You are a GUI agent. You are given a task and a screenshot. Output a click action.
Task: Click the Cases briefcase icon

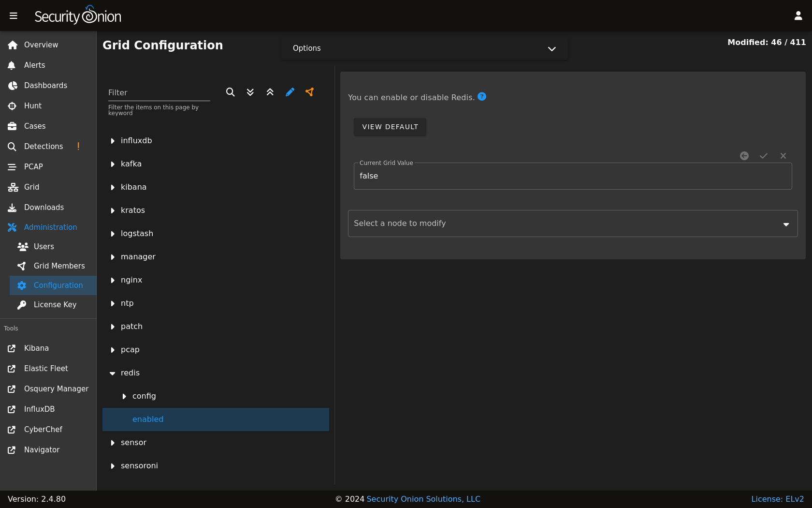12,126
